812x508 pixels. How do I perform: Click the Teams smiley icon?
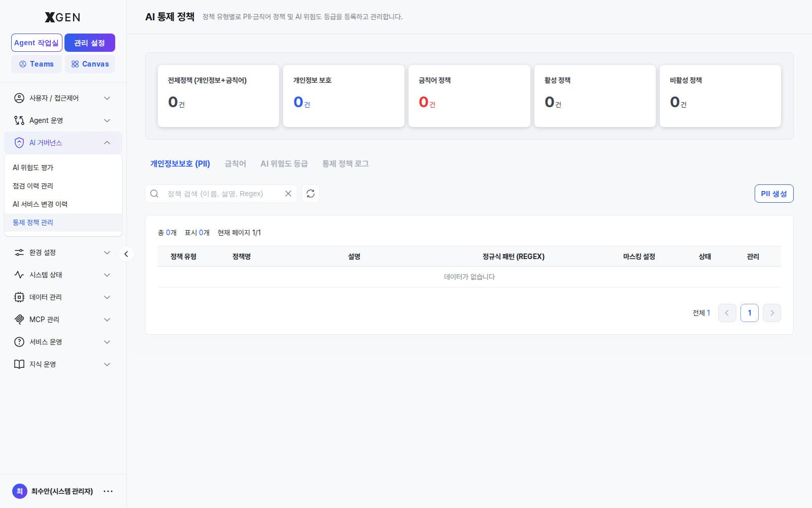[x=23, y=64]
